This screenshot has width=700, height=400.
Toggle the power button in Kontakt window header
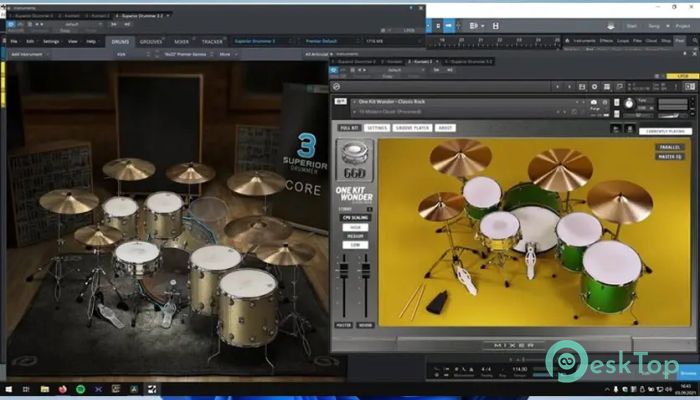[334, 70]
